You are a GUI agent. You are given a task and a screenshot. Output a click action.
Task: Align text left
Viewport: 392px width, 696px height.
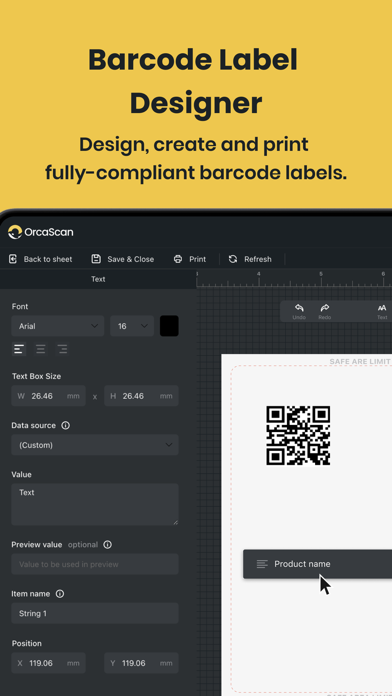19,349
